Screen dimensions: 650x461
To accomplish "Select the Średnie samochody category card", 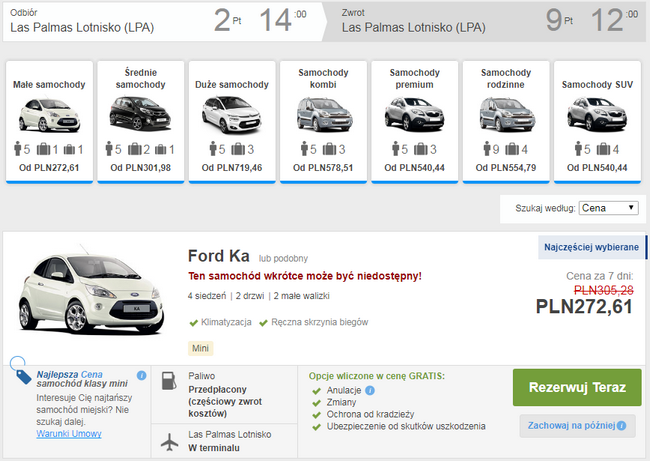I will tap(141, 122).
